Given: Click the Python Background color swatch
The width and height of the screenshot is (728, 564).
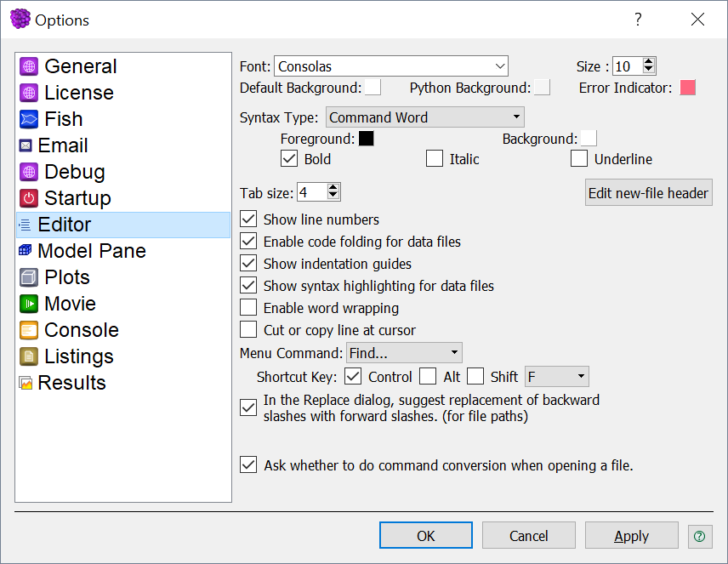Looking at the screenshot, I should [x=543, y=88].
